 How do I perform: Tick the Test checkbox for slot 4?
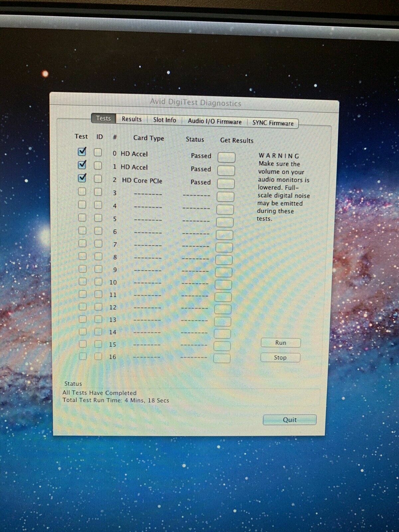point(82,204)
